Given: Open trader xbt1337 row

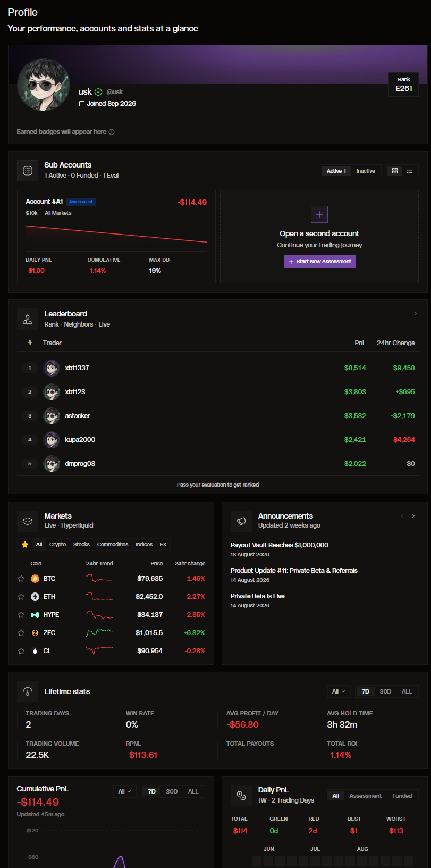Looking at the screenshot, I should [218, 368].
